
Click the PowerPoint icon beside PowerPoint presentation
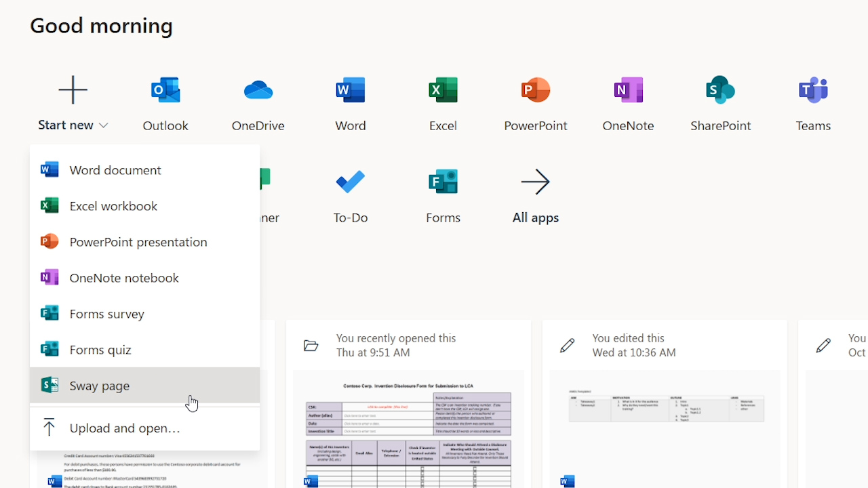point(50,241)
